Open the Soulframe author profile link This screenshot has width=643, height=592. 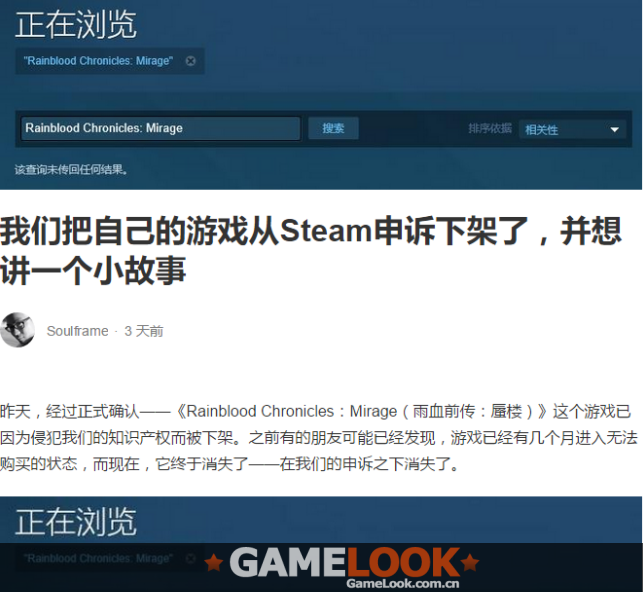point(78,331)
